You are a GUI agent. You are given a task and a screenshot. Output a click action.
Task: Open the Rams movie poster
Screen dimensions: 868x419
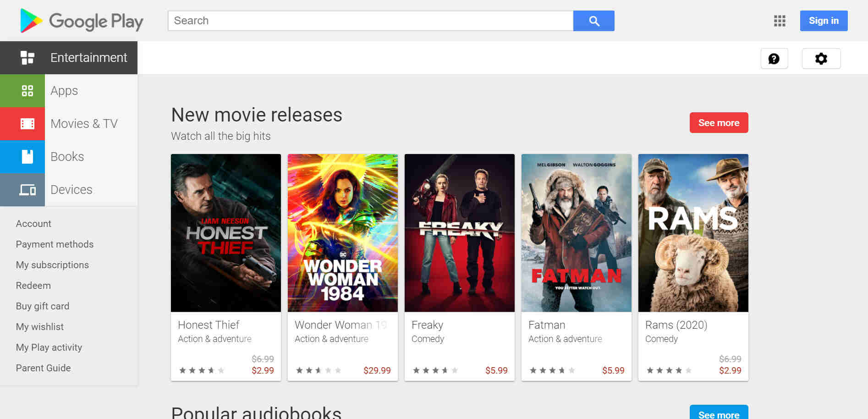click(x=693, y=233)
